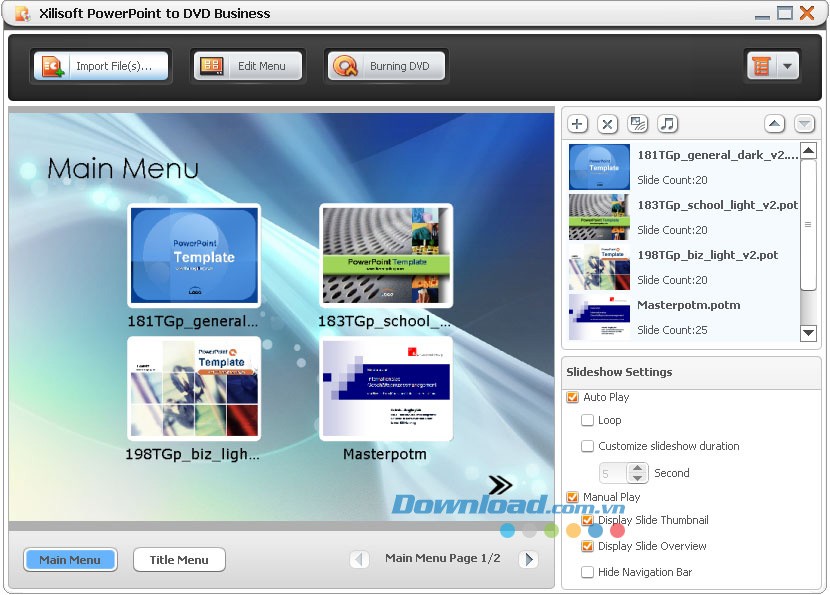The width and height of the screenshot is (830, 595).
Task: Click the previous page arrow on the navigation bar
Action: [360, 559]
